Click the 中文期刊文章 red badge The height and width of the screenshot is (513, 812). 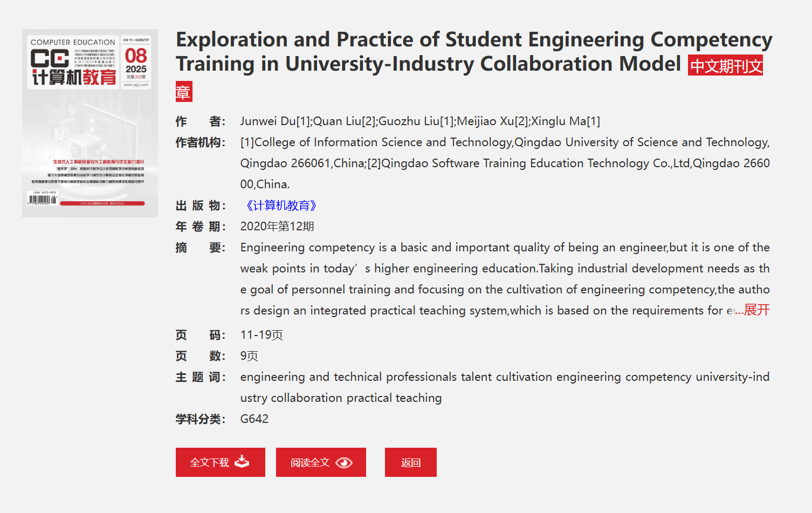coord(725,66)
